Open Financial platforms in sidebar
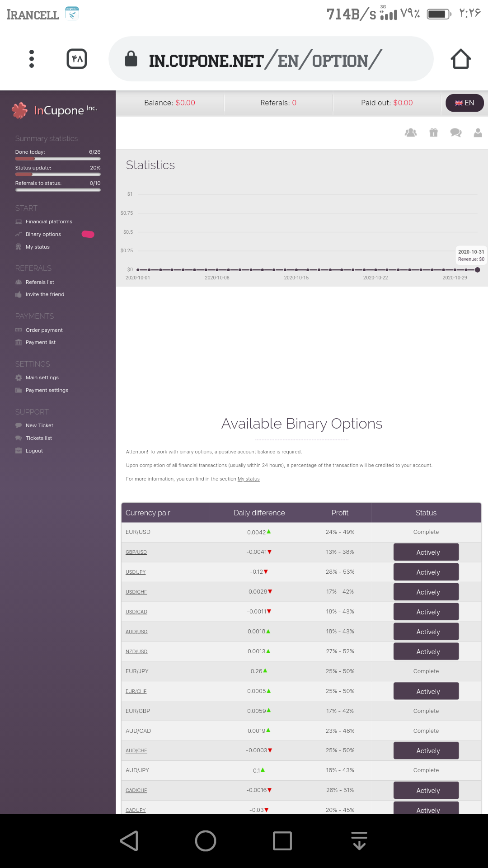 (49, 222)
